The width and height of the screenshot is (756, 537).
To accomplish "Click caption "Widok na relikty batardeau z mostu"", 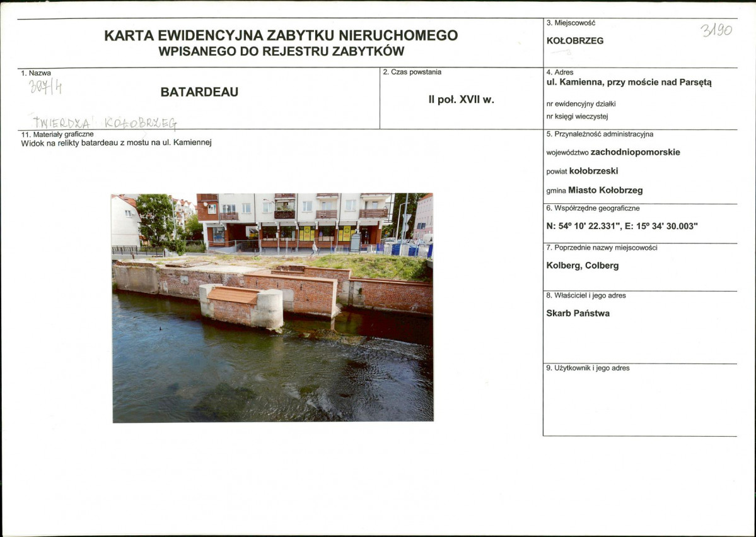I will click(x=87, y=143).
